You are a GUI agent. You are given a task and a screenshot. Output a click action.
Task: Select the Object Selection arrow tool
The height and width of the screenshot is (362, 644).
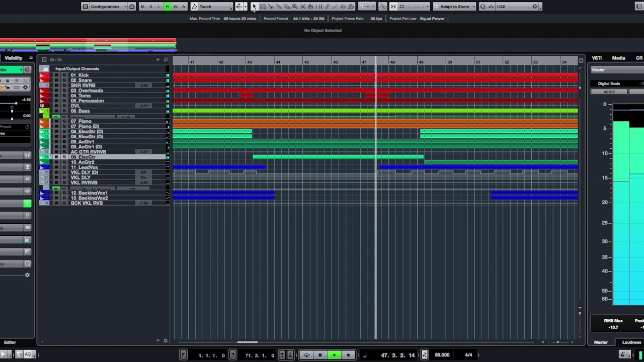[x=254, y=7]
